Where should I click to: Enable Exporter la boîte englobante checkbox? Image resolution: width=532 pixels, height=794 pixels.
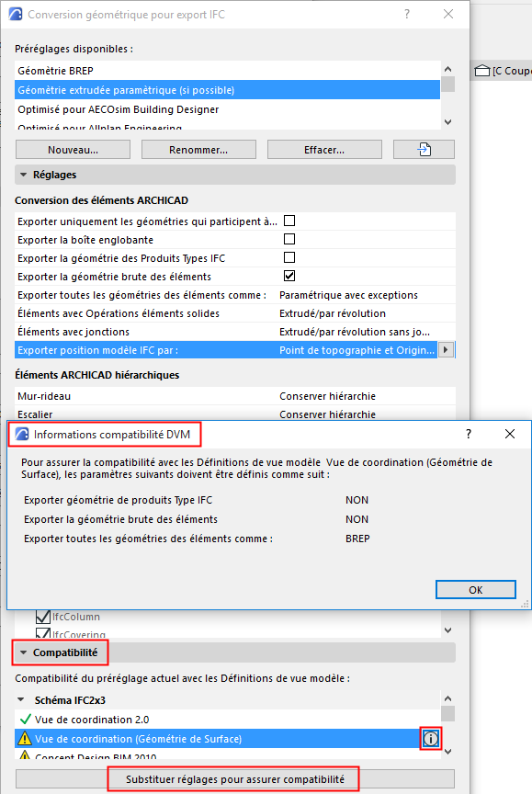coord(289,239)
